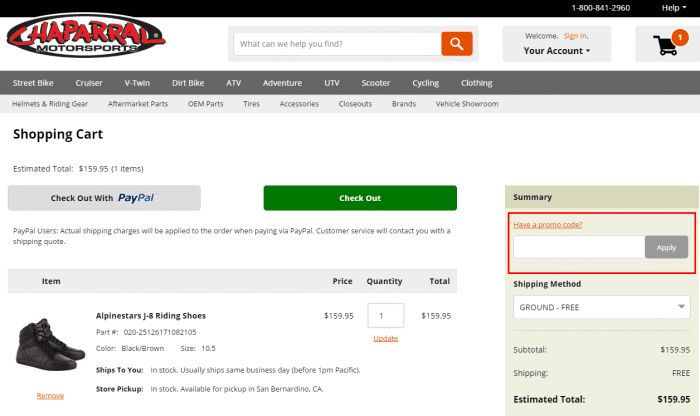The height and width of the screenshot is (416, 700).
Task: Open the Dirt Bike menu
Action: (189, 83)
